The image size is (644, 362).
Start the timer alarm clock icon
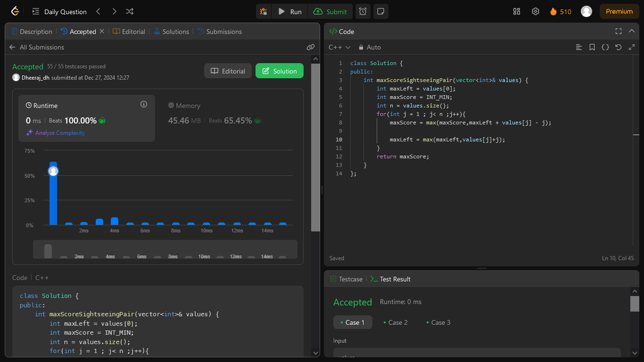click(x=363, y=11)
